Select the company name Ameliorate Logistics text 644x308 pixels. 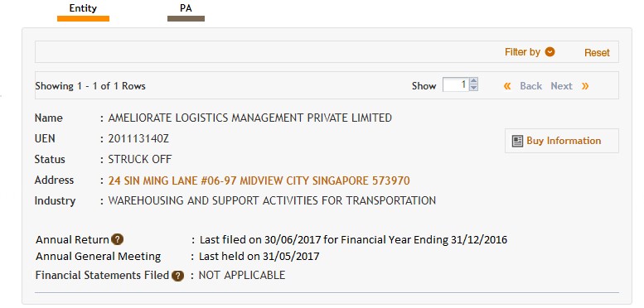pyautogui.click(x=249, y=118)
